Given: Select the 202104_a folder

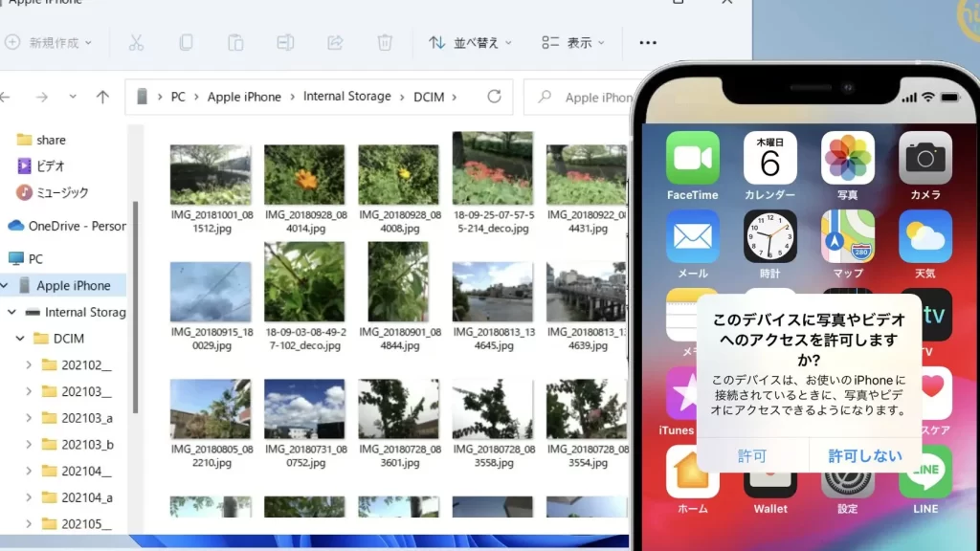Looking at the screenshot, I should (x=77, y=497).
